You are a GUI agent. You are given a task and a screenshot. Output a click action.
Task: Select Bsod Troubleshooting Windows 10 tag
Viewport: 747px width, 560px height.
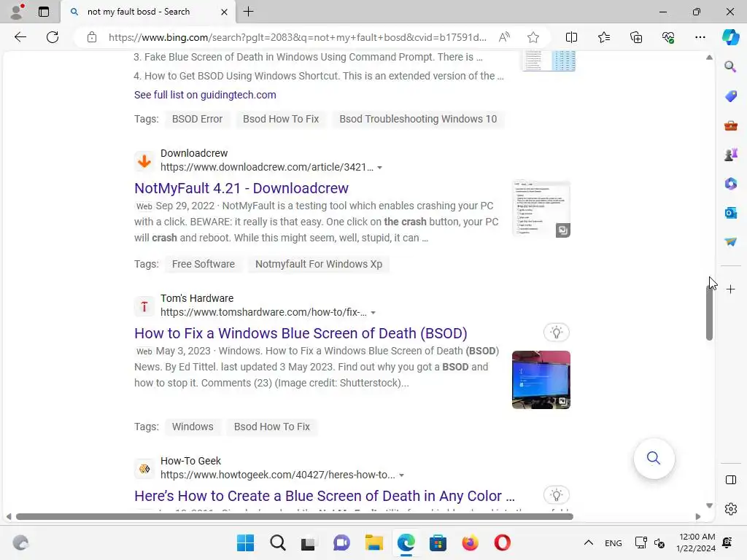[418, 119]
